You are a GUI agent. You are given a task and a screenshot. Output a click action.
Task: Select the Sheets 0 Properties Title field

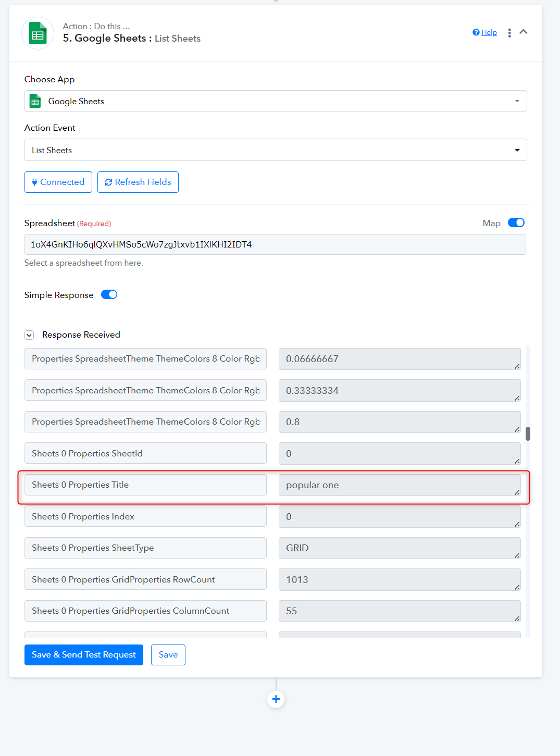tap(145, 485)
